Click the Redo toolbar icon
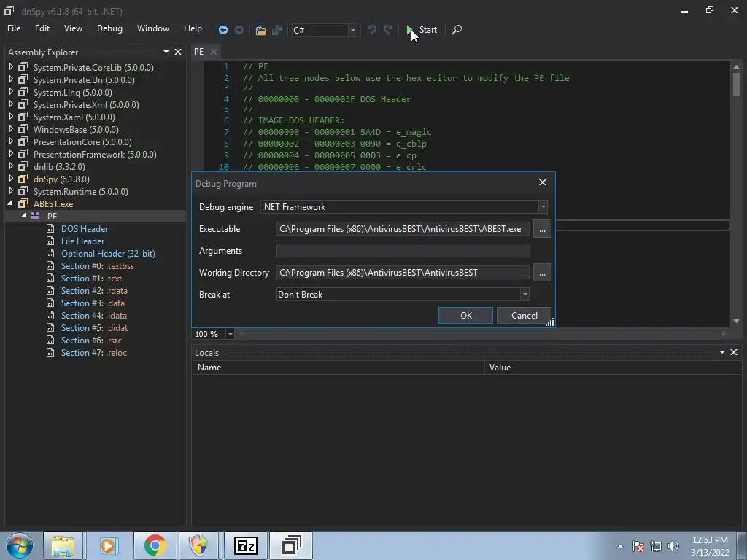Image resolution: width=747 pixels, height=560 pixels. pos(388,30)
